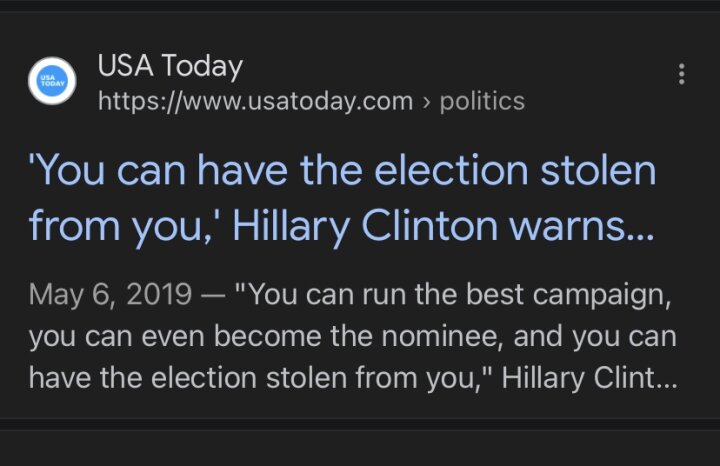The width and height of the screenshot is (720, 466).
Task: Open the https://www.usatoday.com URL text
Action: tap(255, 101)
